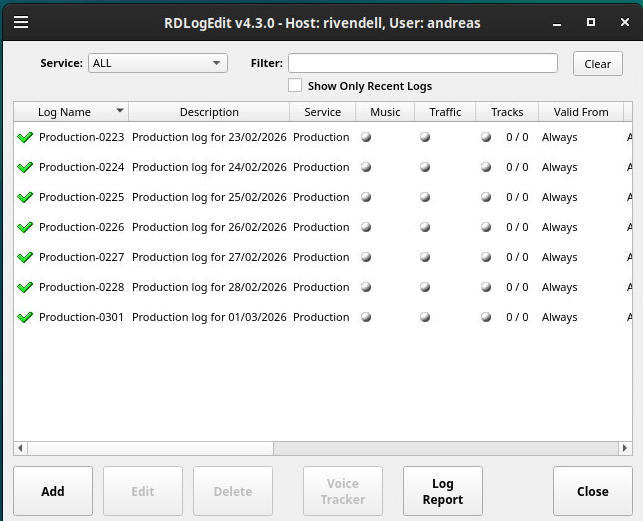Sort by the Tracks column header
This screenshot has width=643, height=521.
coord(507,112)
